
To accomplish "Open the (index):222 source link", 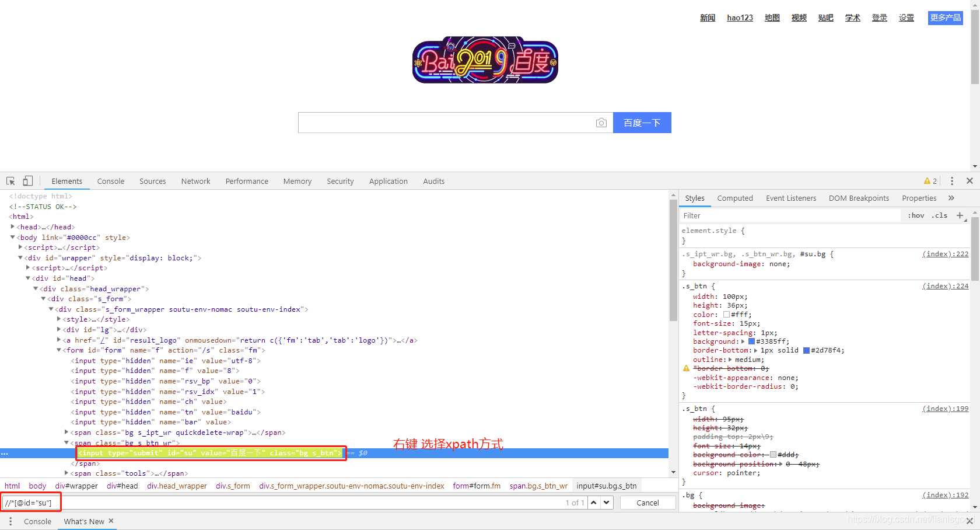I will [x=945, y=254].
